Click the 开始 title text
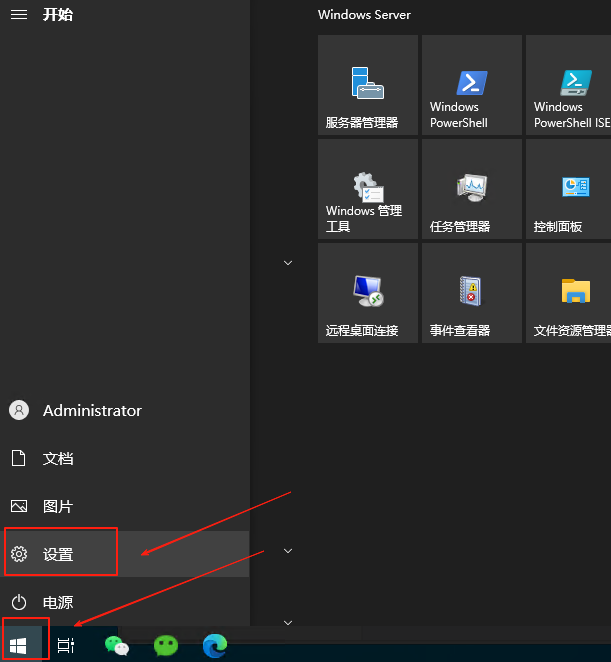The image size is (611, 662). tap(58, 15)
